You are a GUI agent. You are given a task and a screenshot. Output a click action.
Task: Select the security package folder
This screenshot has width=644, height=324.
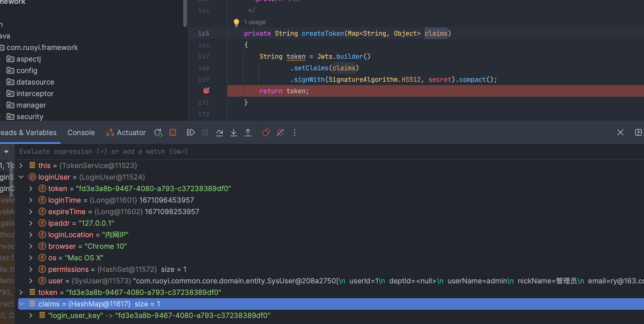[x=25, y=117]
